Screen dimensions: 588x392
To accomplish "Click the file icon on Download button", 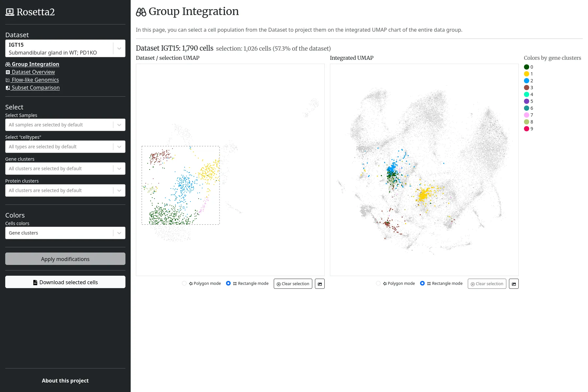I will coord(35,283).
